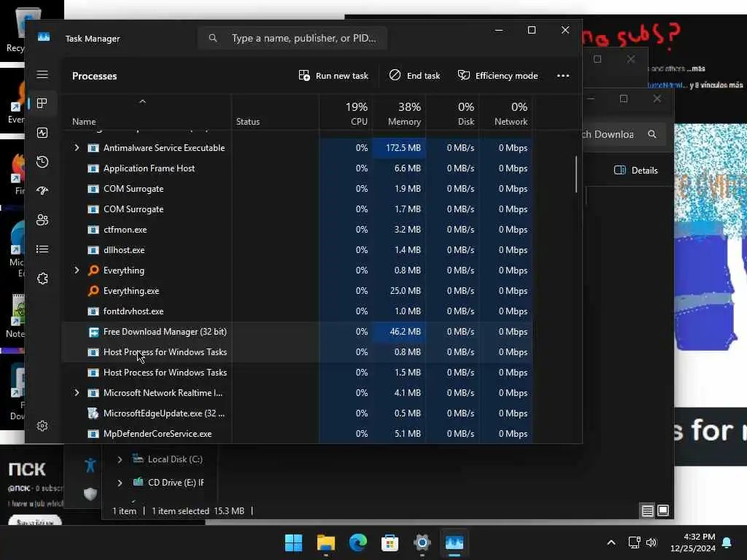Click the Task Manager search field
Image resolution: width=747 pixels, height=560 pixels.
293,38
